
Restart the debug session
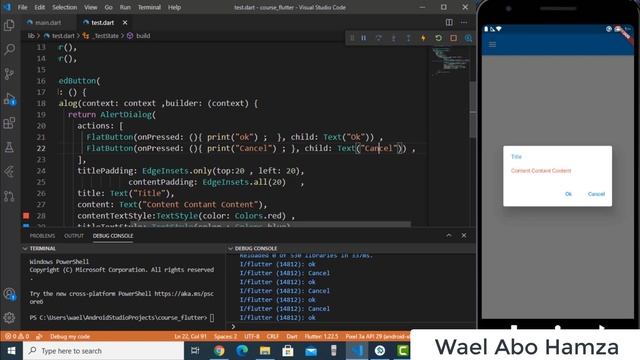438,38
